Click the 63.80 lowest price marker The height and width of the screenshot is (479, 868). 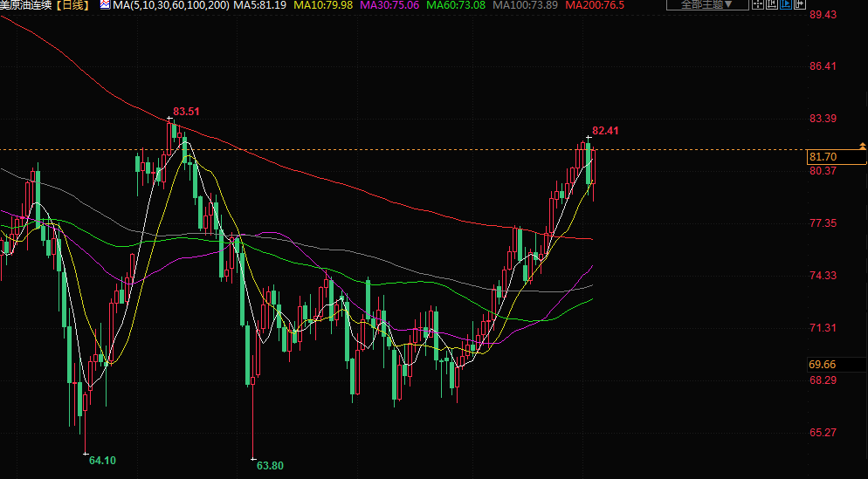pos(270,466)
